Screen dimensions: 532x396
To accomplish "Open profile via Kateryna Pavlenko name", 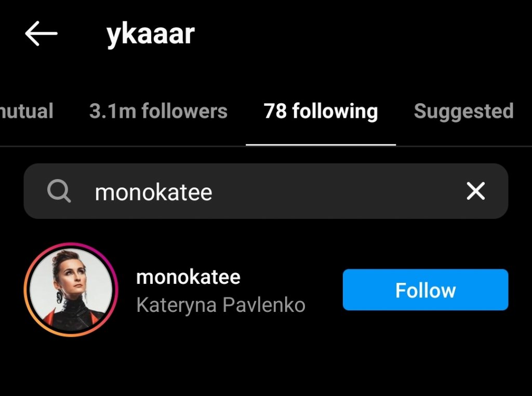I will (221, 305).
